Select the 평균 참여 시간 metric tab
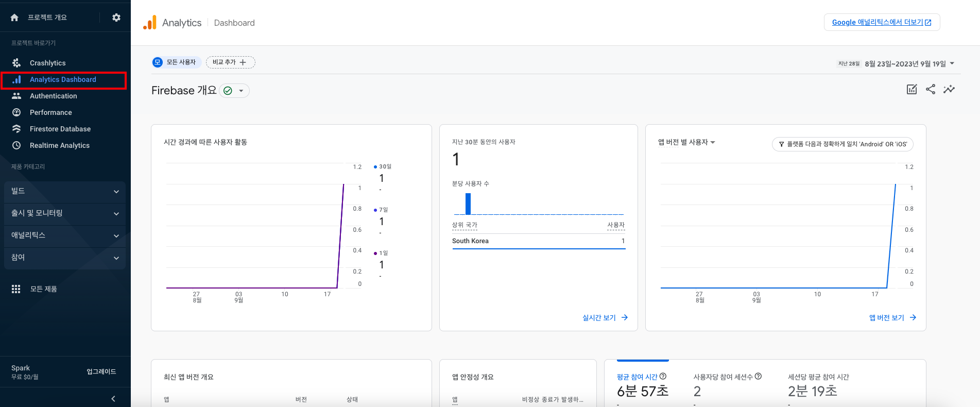 pos(643,384)
